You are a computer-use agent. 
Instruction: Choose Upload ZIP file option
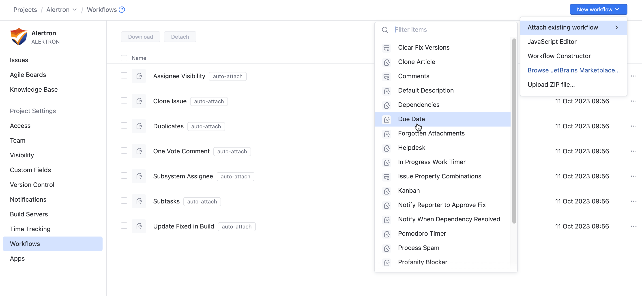pyautogui.click(x=551, y=84)
